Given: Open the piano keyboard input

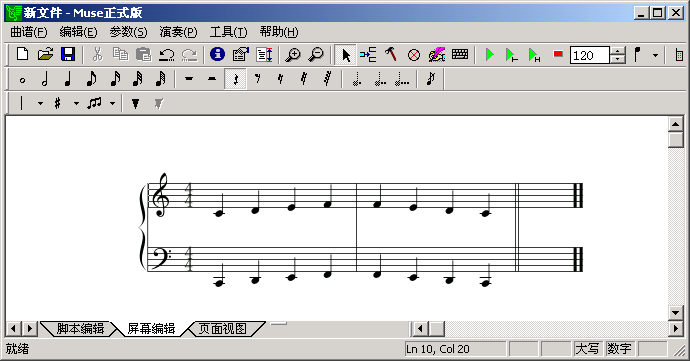Looking at the screenshot, I should click(460, 54).
